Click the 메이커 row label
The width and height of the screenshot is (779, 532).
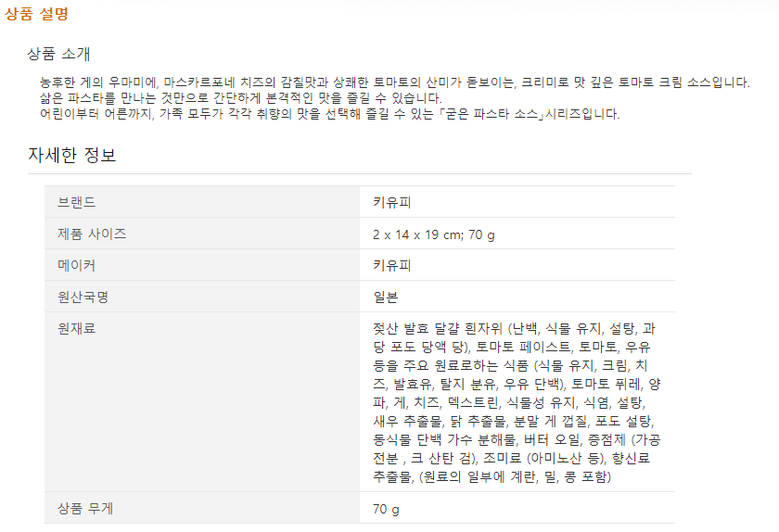pos(76,265)
